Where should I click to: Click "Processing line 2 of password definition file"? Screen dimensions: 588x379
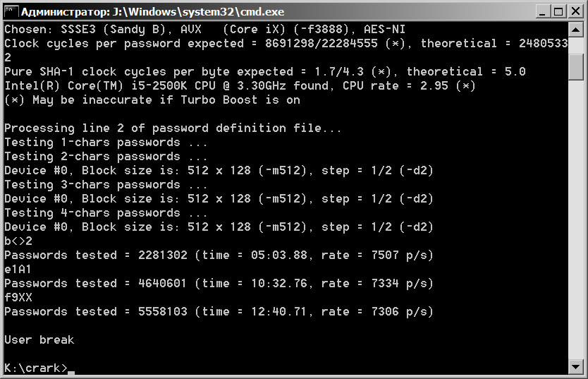(x=173, y=128)
